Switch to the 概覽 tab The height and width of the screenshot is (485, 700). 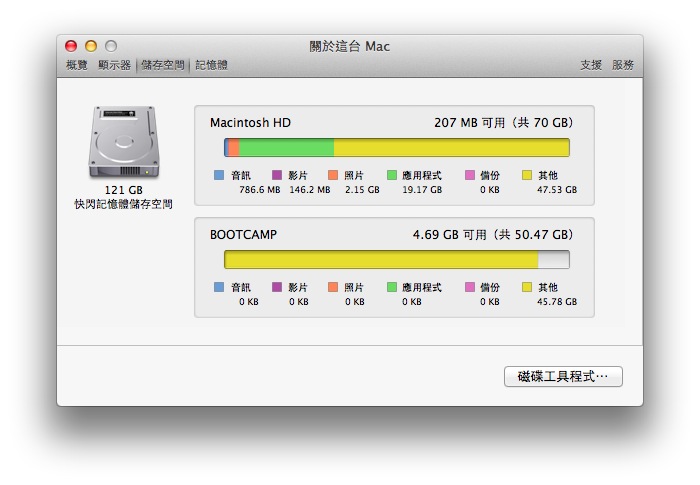(x=77, y=65)
